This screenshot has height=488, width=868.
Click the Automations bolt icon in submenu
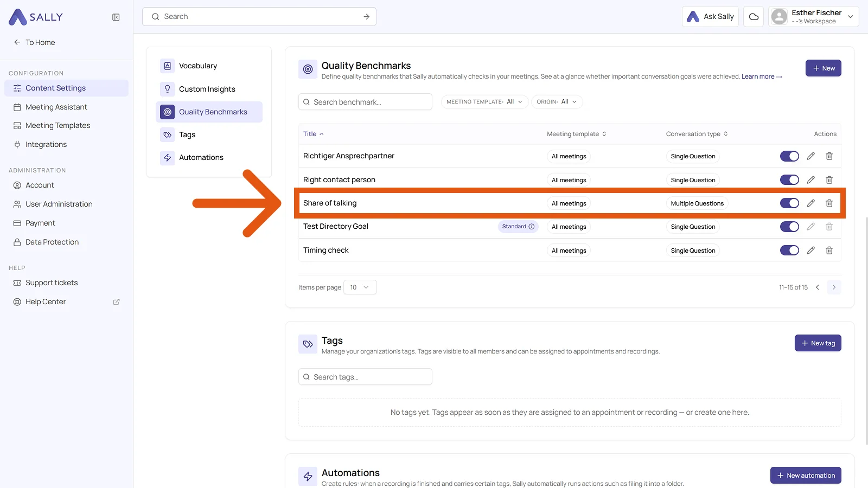(167, 158)
